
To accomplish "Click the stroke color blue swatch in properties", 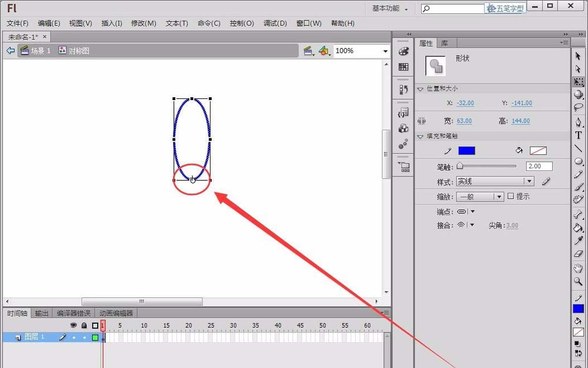I will click(x=466, y=151).
